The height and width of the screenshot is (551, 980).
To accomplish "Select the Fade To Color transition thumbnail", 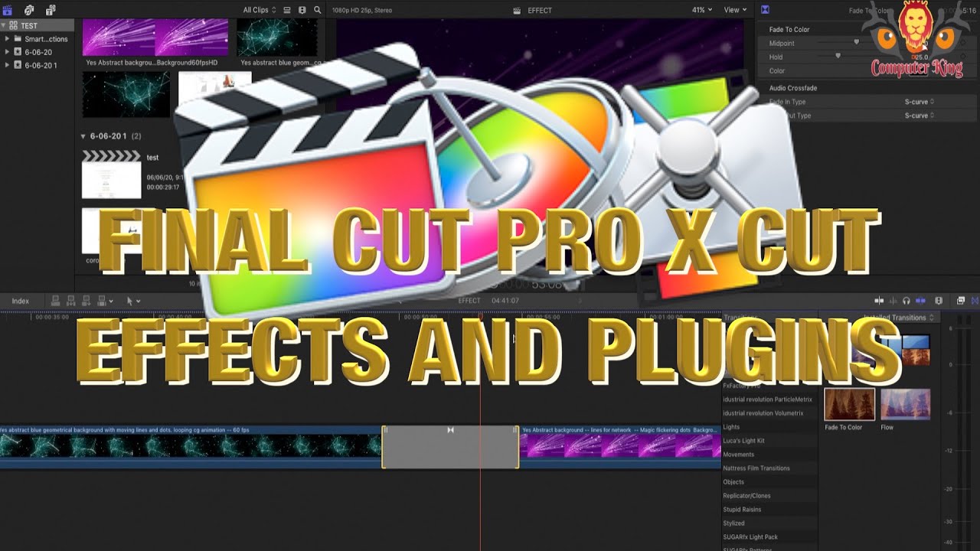I will tap(849, 405).
